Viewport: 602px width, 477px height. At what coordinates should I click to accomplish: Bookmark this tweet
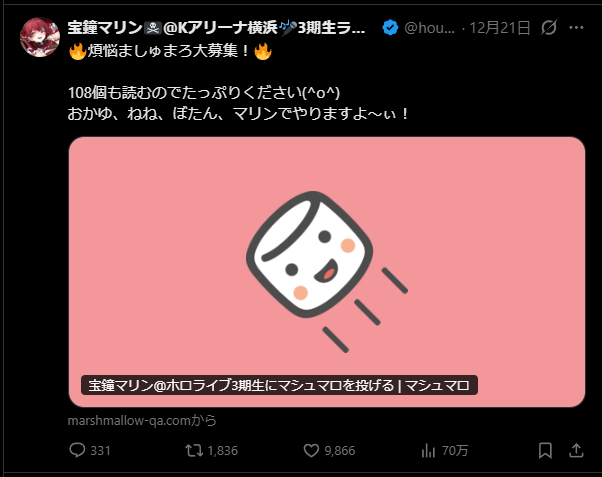(x=545, y=451)
